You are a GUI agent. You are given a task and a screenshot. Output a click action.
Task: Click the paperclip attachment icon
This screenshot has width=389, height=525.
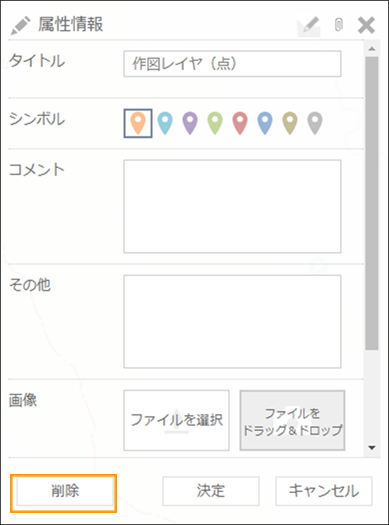point(339,25)
